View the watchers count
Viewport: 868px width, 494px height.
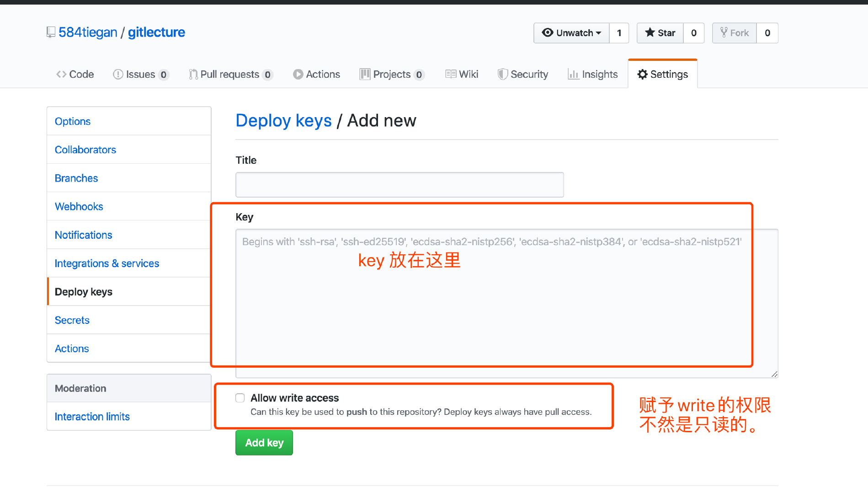619,33
